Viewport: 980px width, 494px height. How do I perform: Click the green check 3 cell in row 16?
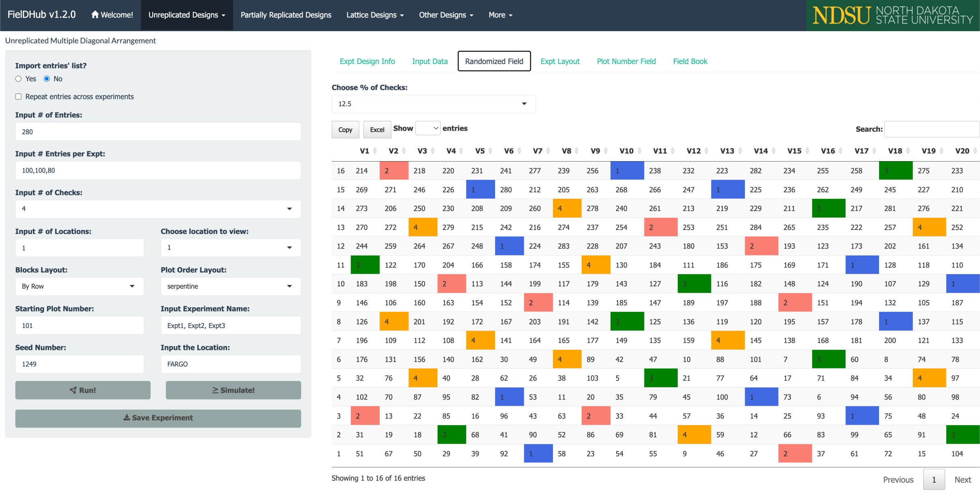pyautogui.click(x=895, y=170)
